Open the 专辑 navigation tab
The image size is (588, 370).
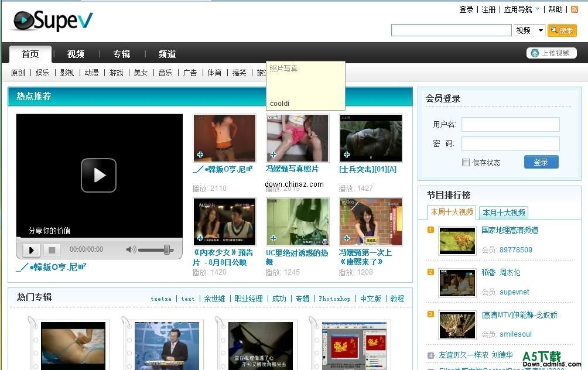point(122,54)
